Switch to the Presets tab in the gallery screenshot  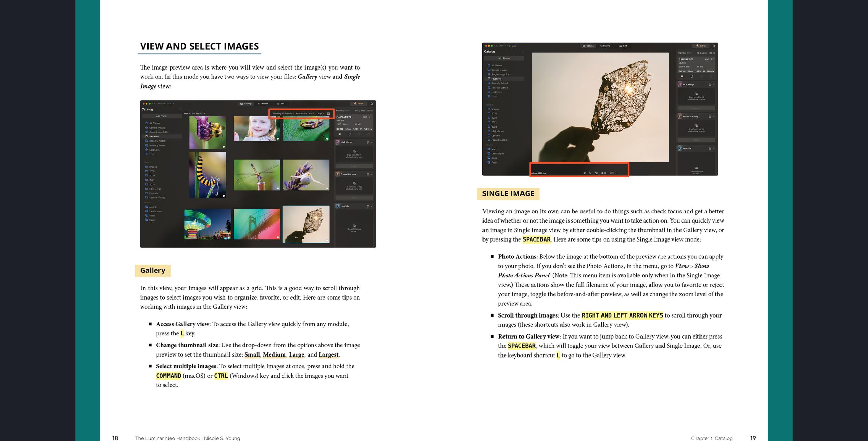(x=263, y=103)
